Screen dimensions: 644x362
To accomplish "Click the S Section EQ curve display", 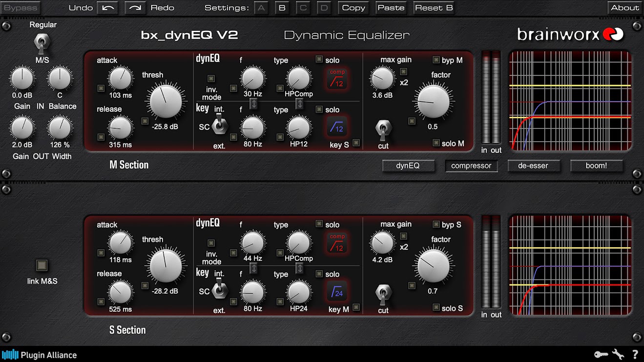I will click(570, 265).
